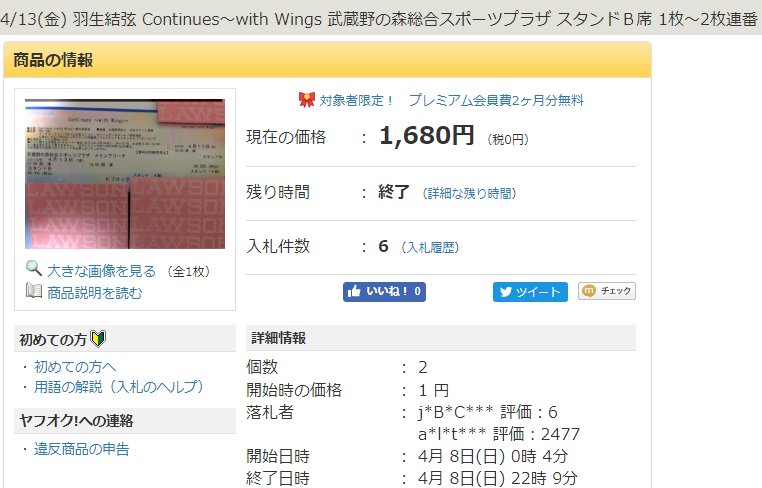Image resolution: width=762 pixels, height=488 pixels.
Task: Click the thumbs-up icon on the いいね button
Action: coord(354,291)
